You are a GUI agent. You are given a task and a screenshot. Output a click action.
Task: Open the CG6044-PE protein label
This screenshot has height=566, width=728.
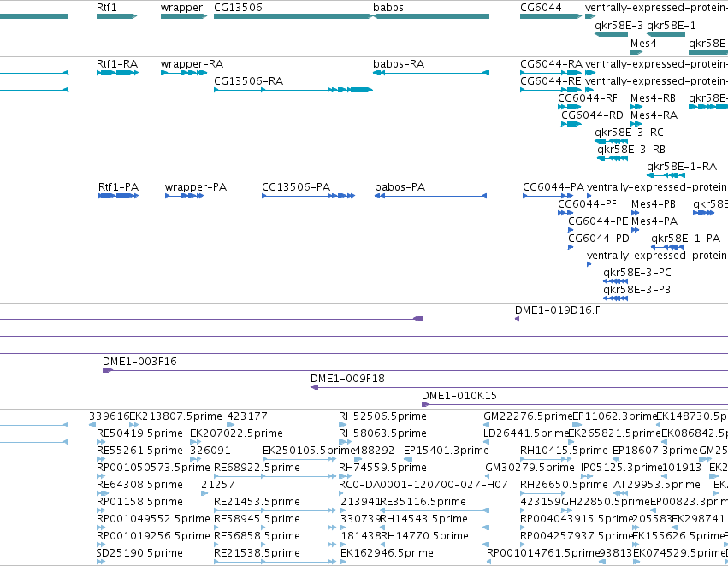tap(598, 221)
